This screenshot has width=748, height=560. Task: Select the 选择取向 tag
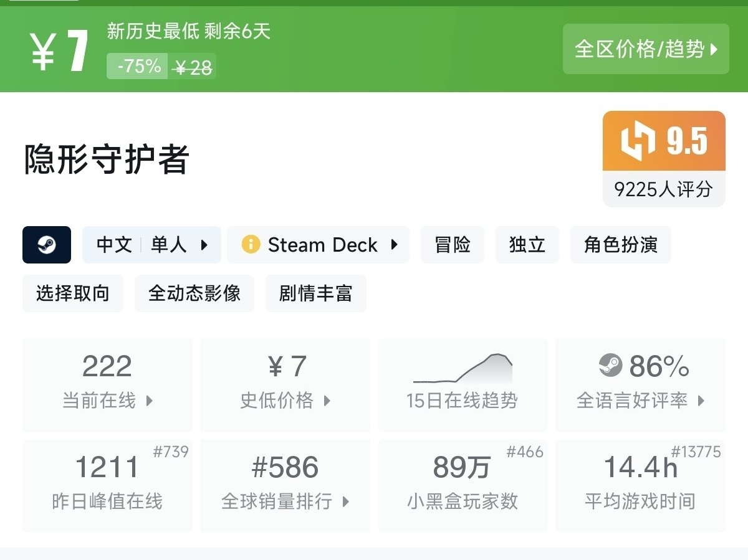[73, 293]
